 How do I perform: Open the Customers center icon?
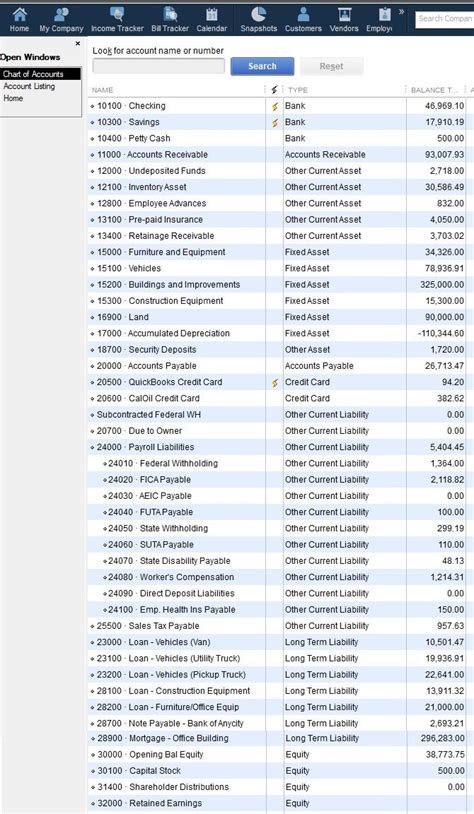[303, 15]
